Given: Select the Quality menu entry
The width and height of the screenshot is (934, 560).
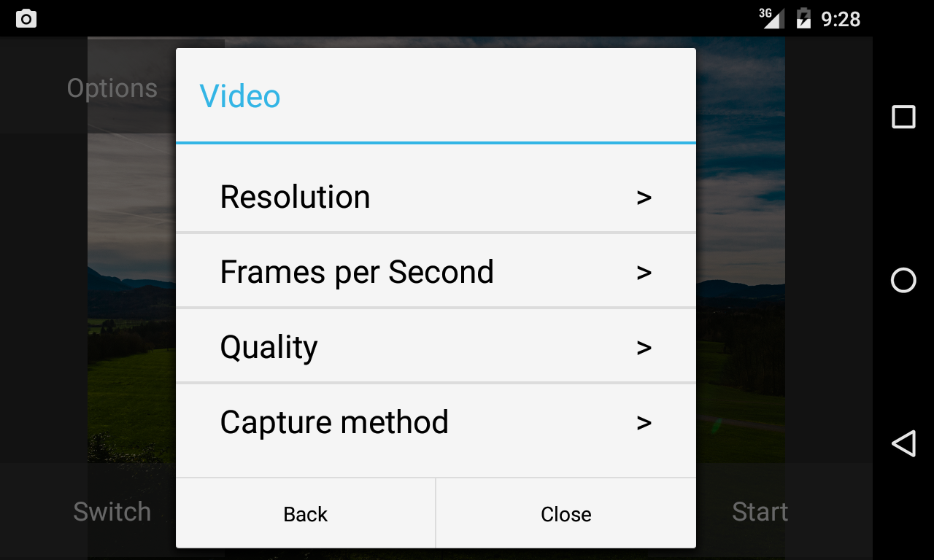Looking at the screenshot, I should 436,347.
